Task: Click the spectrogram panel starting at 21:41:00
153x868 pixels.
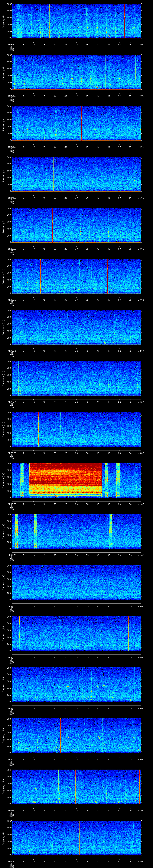Action: (76, 531)
